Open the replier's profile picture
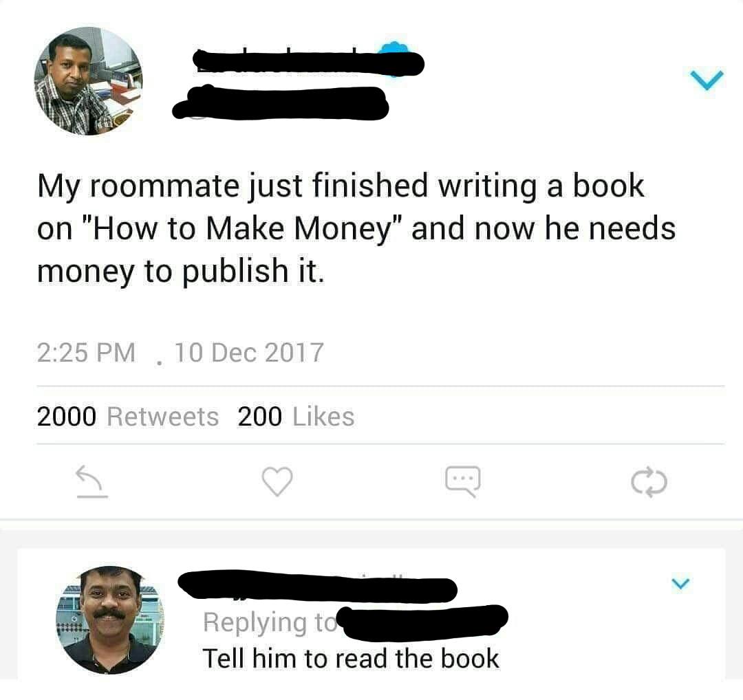The image size is (743, 700). tap(110, 620)
